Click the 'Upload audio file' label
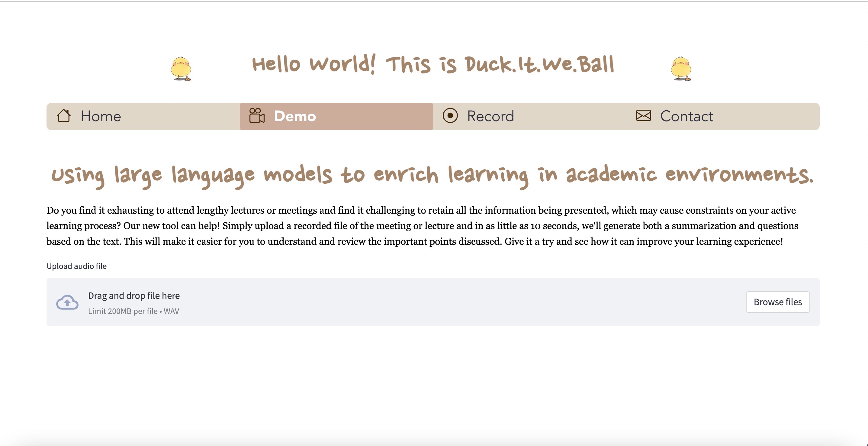 76,266
